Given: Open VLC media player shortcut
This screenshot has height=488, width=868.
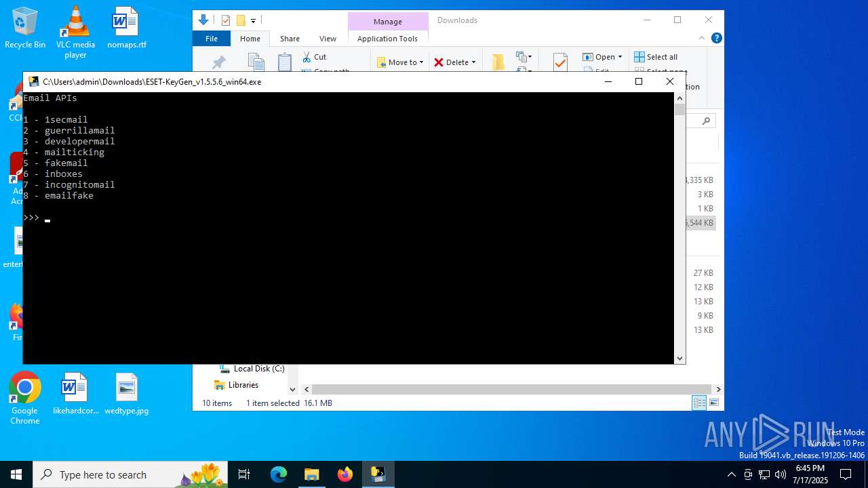Looking at the screenshot, I should (x=75, y=32).
